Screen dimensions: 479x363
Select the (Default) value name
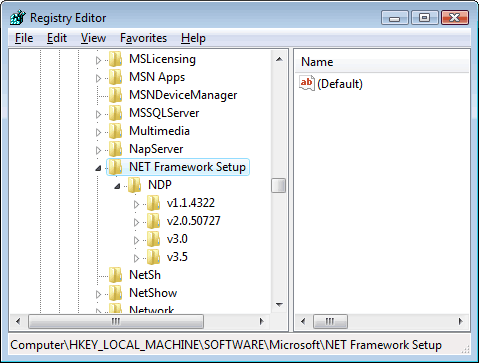(x=340, y=84)
